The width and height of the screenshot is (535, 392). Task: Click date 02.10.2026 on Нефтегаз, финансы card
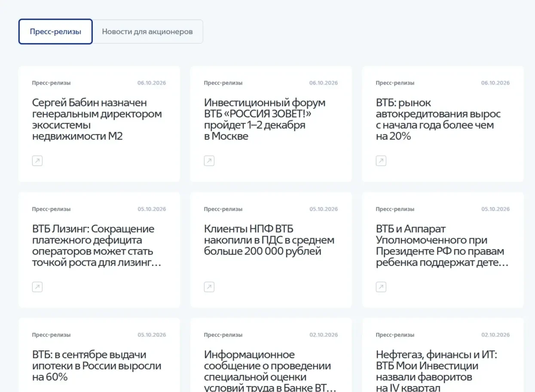(495, 335)
